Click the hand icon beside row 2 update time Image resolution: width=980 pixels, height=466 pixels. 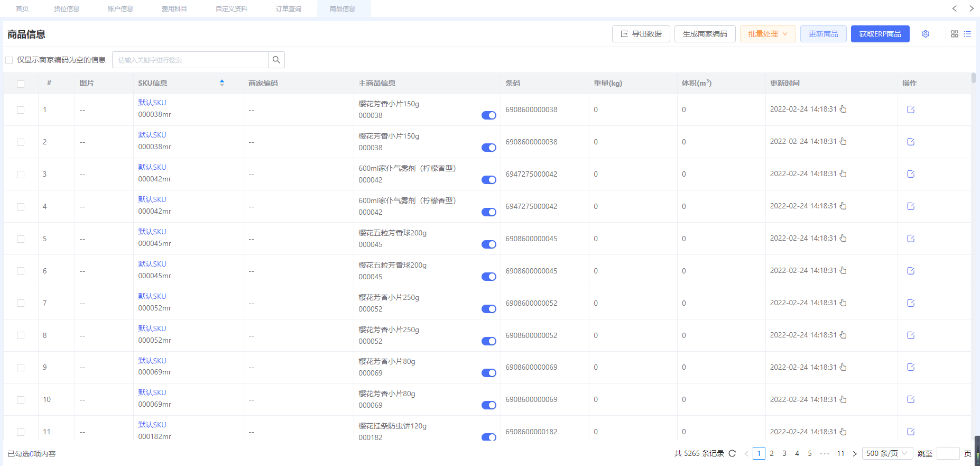[843, 141]
